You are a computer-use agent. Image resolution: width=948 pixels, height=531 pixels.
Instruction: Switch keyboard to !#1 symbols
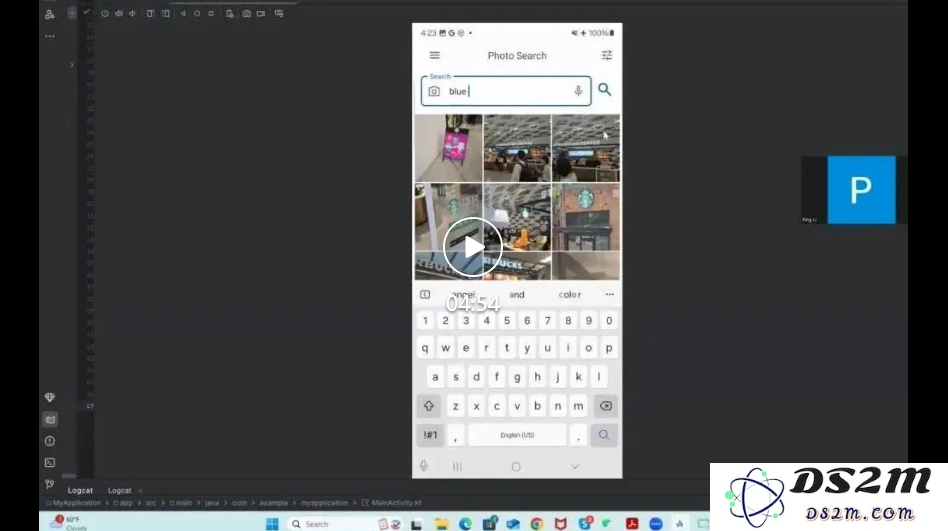(430, 435)
